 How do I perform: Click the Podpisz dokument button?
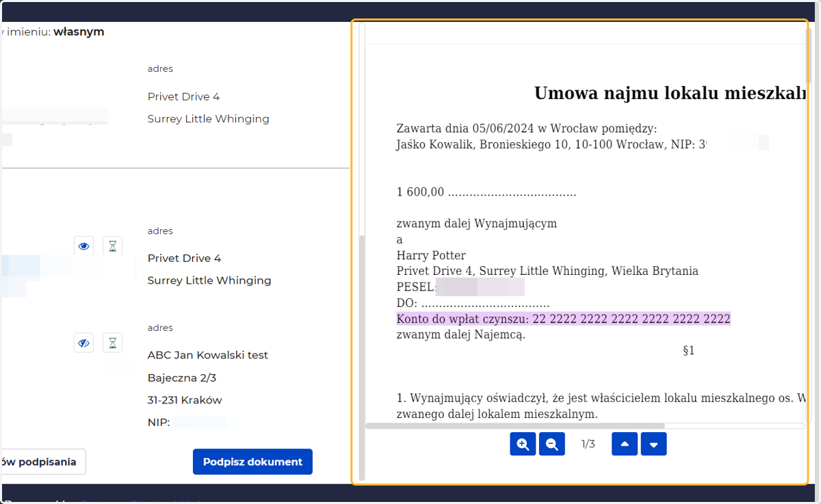point(252,462)
